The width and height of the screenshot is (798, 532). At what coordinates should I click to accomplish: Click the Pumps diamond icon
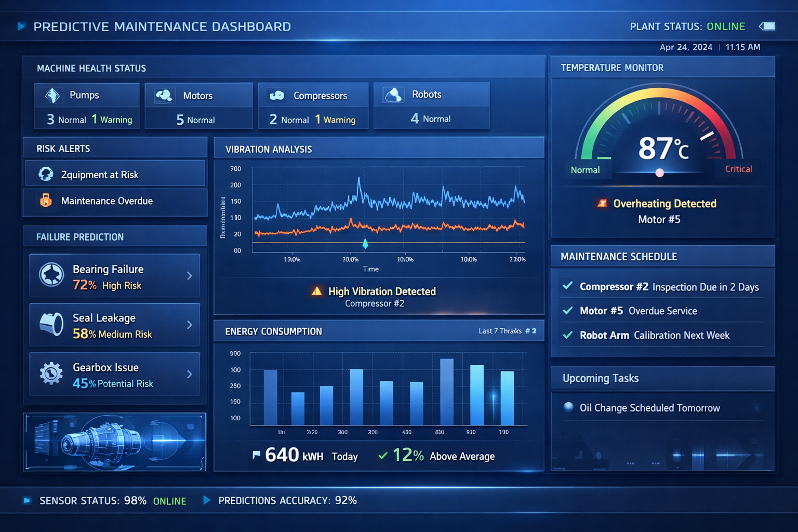tap(52, 96)
